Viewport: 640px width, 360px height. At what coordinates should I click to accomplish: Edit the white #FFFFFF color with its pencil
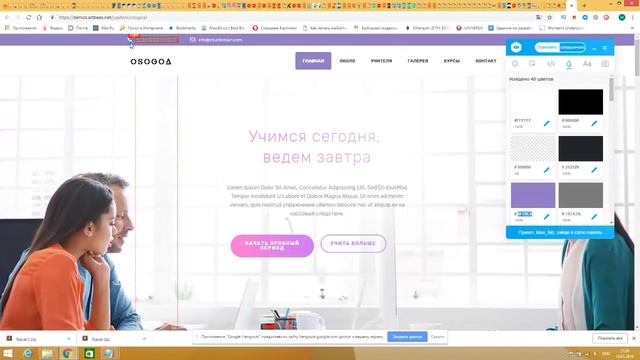pyautogui.click(x=547, y=123)
